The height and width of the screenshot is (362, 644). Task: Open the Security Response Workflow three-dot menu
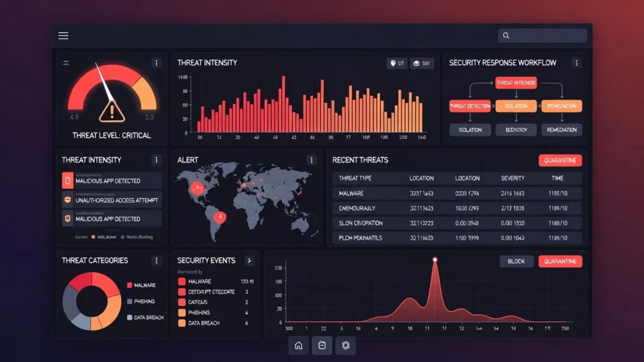(576, 63)
